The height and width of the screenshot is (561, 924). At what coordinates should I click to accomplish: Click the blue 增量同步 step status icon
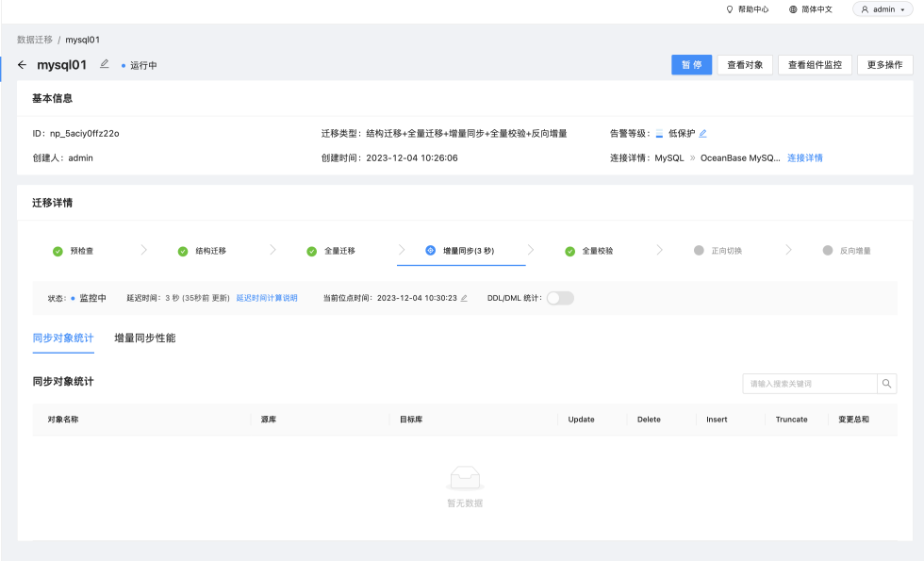[x=430, y=251]
